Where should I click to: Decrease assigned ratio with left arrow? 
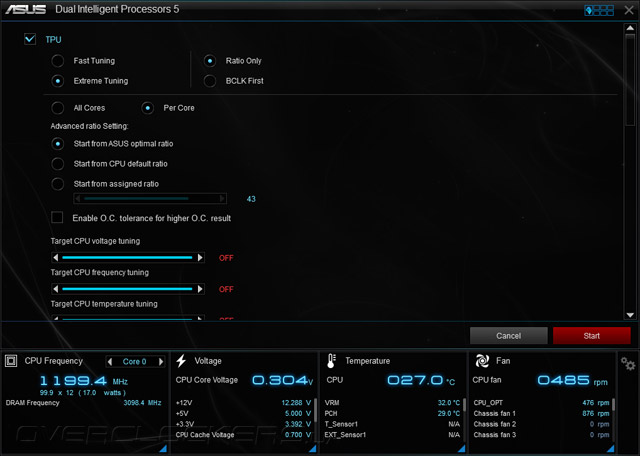click(x=78, y=199)
